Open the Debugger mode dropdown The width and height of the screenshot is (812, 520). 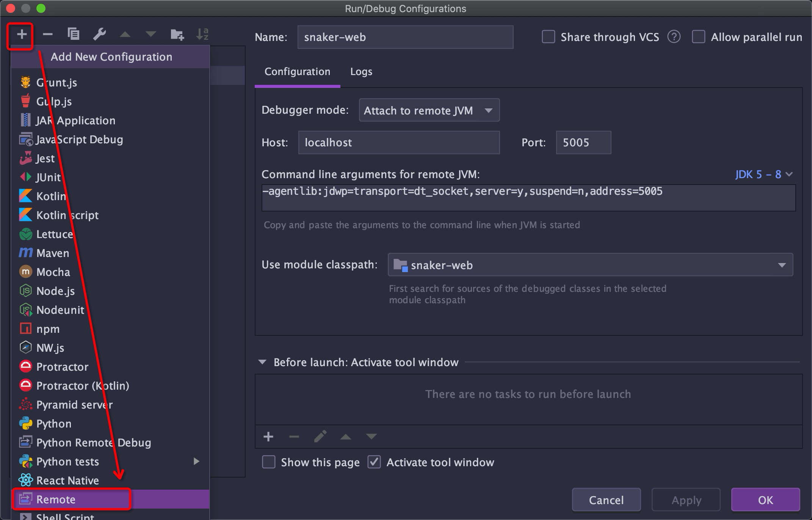tap(429, 110)
